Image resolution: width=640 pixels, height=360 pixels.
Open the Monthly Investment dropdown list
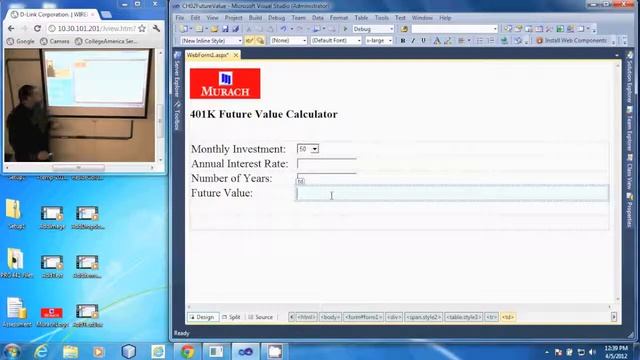(308, 149)
